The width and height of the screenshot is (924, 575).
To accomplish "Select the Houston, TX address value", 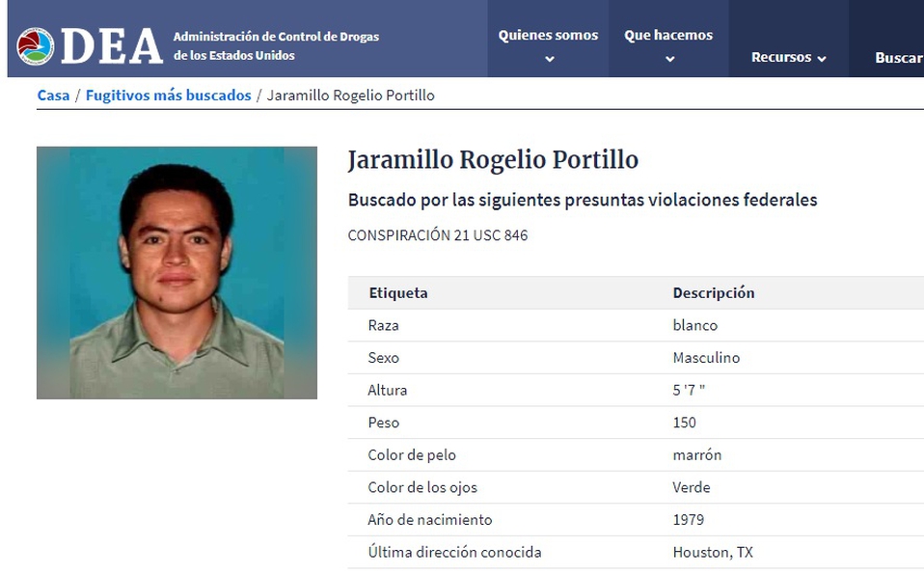I will pos(712,552).
